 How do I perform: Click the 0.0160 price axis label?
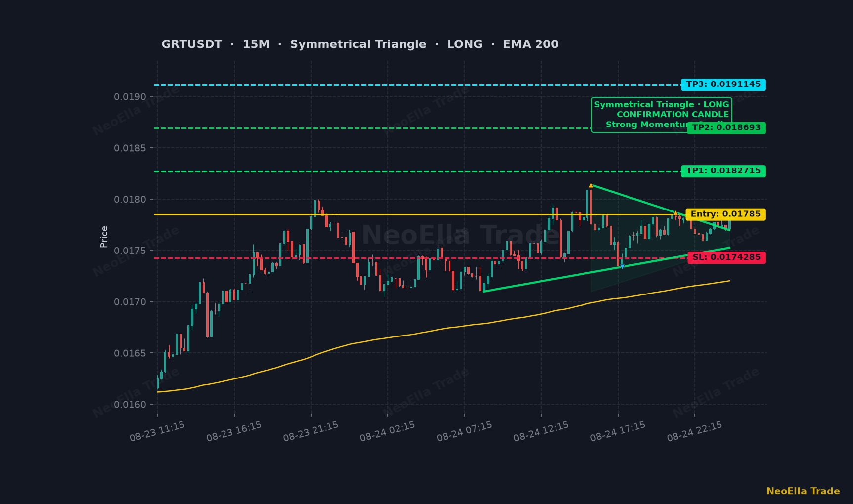click(x=130, y=405)
